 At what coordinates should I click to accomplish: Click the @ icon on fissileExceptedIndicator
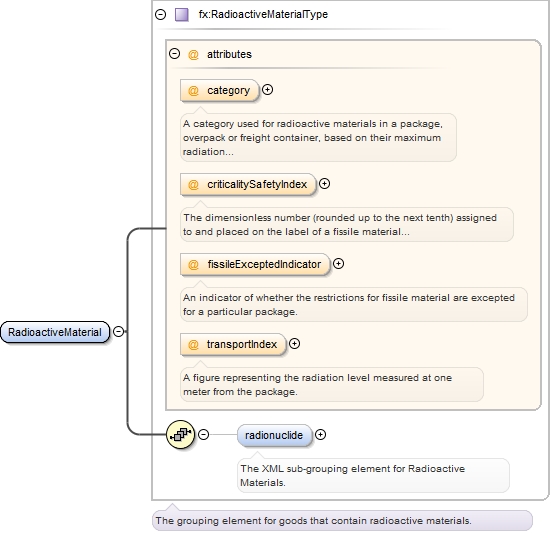click(x=193, y=265)
